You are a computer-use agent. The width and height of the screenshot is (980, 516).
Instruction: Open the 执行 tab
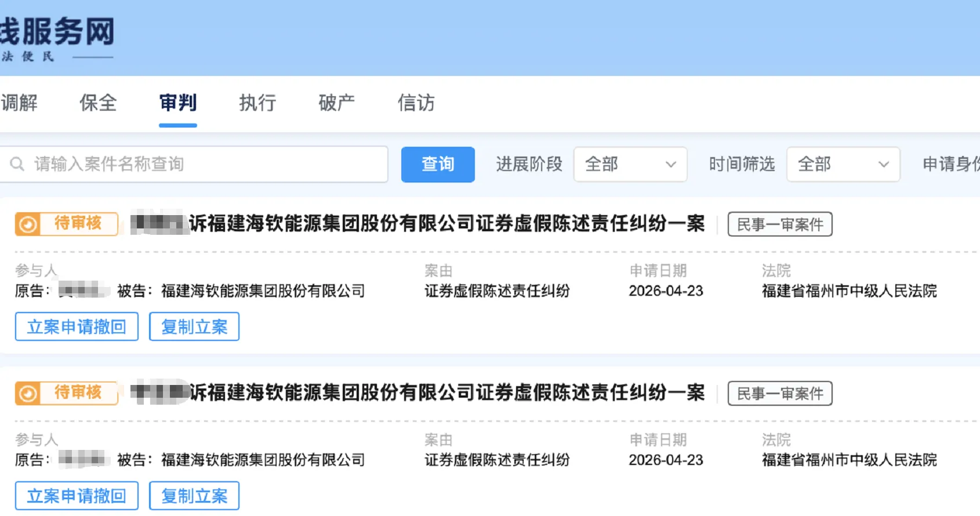click(x=257, y=103)
